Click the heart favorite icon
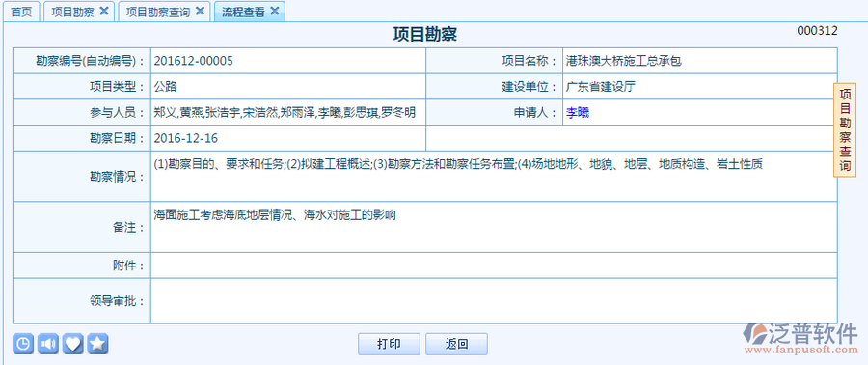The height and width of the screenshot is (365, 868). 72,344
